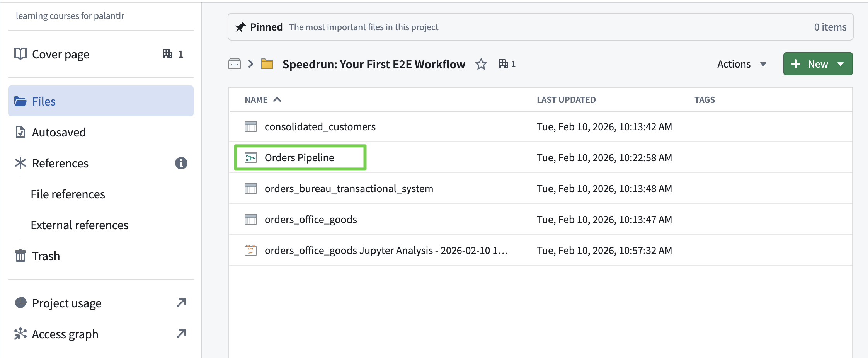
Task: Click the Last Updated column header
Action: tap(566, 100)
